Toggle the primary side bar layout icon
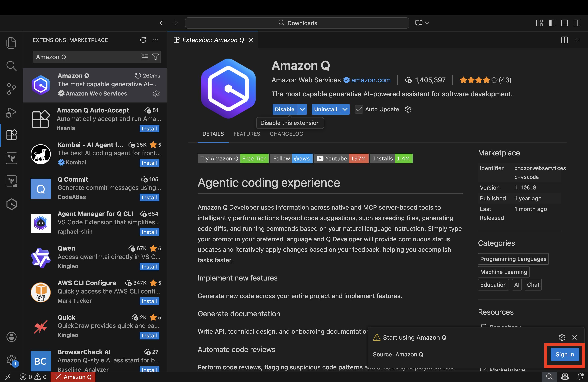The width and height of the screenshot is (588, 382). pos(552,23)
